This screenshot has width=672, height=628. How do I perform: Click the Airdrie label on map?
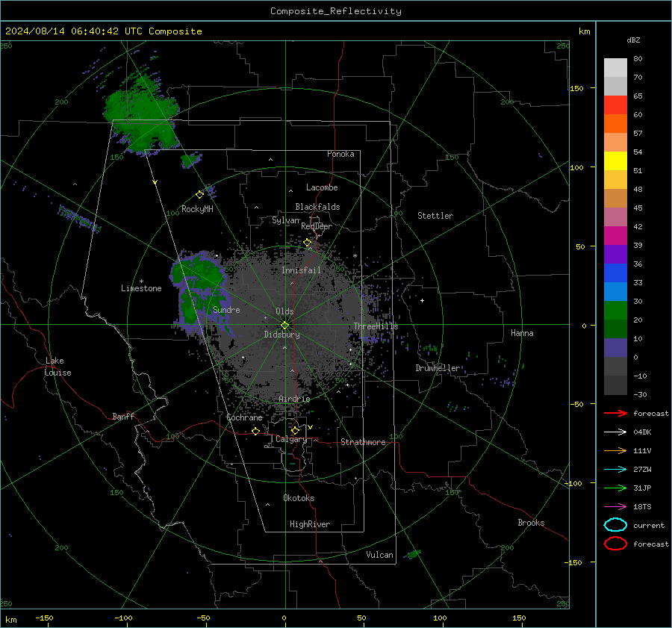pos(294,399)
